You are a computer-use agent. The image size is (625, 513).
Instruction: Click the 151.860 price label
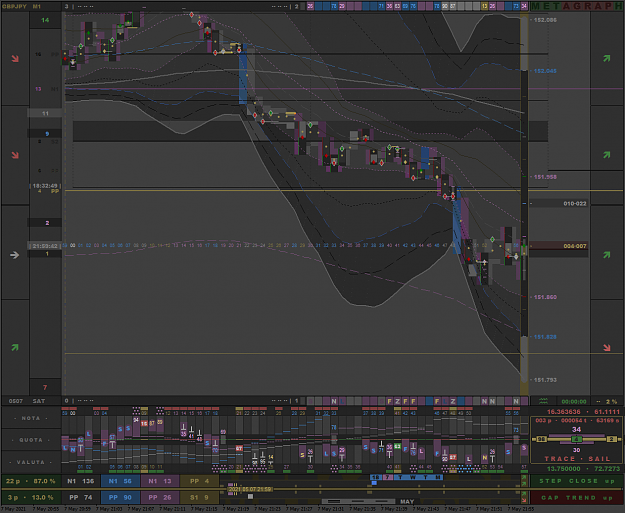coord(545,297)
